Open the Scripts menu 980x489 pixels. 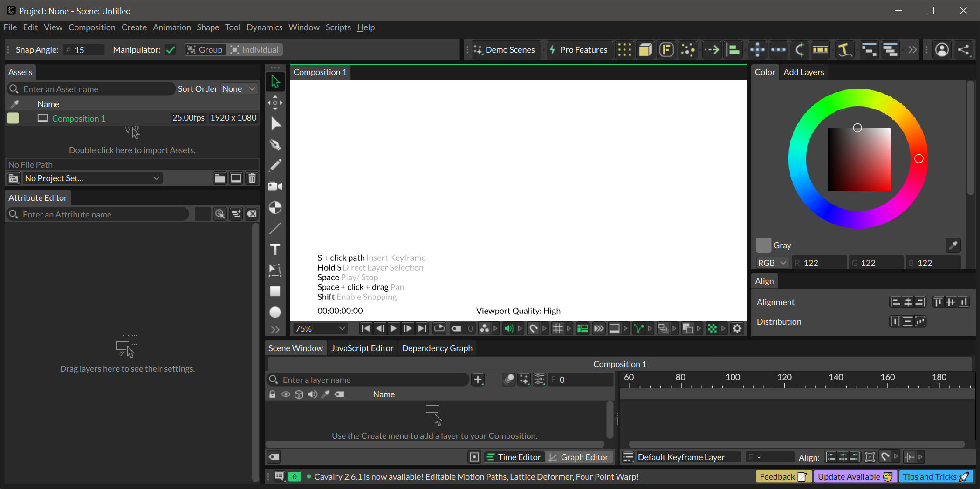pyautogui.click(x=338, y=27)
